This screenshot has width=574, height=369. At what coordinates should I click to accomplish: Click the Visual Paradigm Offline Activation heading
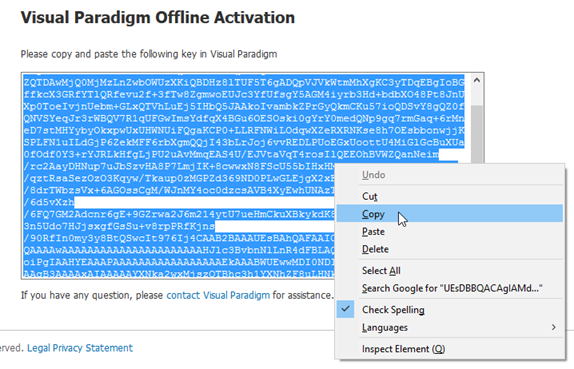coord(158,17)
